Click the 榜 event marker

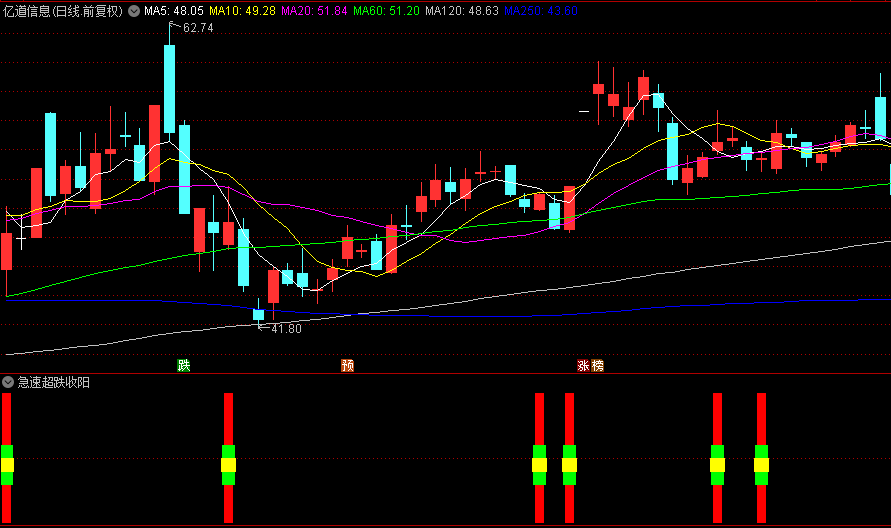[597, 365]
